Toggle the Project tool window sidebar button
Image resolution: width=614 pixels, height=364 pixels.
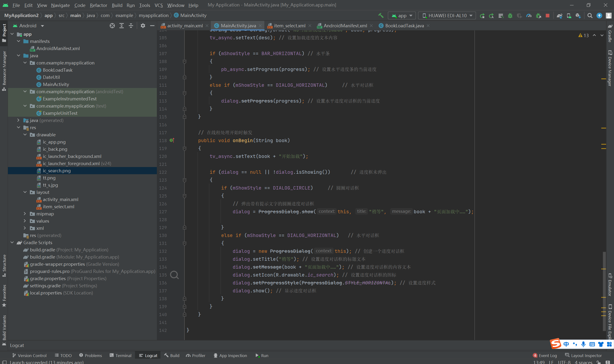(4, 33)
